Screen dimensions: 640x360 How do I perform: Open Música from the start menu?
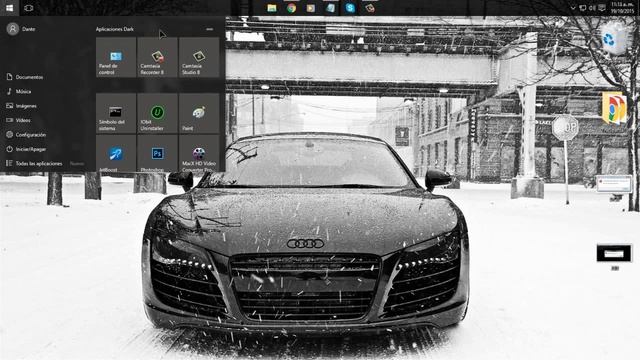(x=19, y=91)
